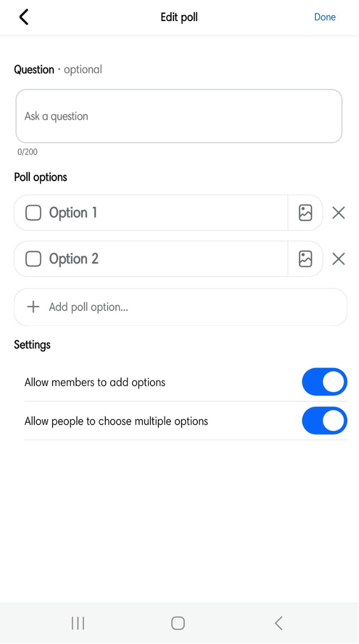The image size is (359, 644).
Task: Add an image to Option 2
Action: [x=305, y=259]
